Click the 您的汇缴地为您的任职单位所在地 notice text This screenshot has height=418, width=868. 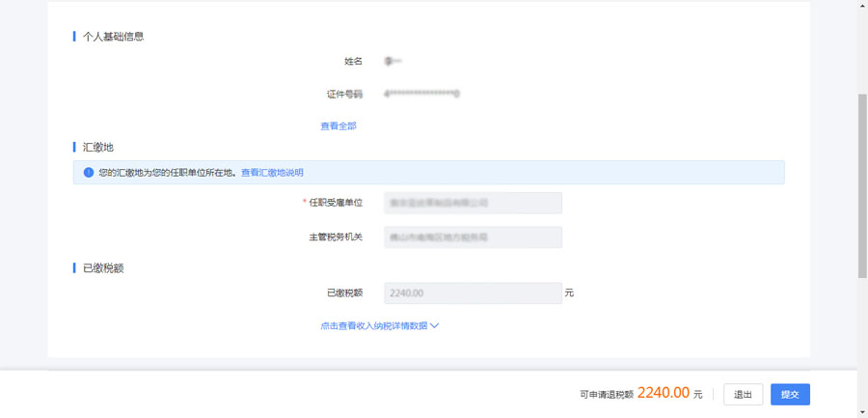click(x=168, y=173)
